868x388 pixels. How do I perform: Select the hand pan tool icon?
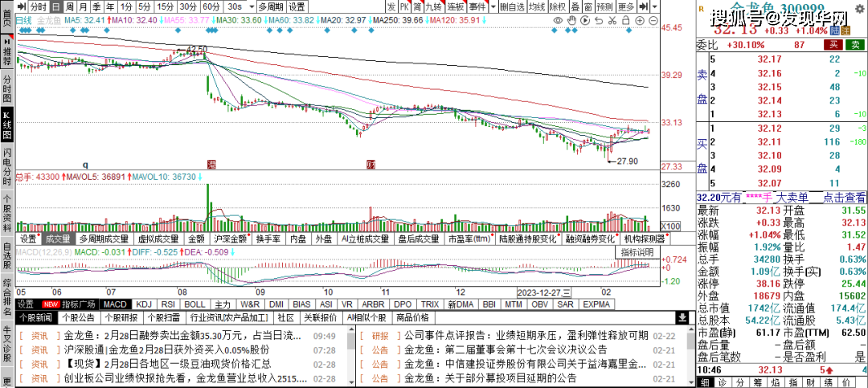(571, 18)
